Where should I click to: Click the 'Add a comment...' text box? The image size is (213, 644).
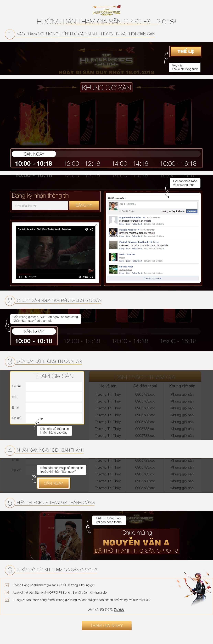tap(158, 205)
